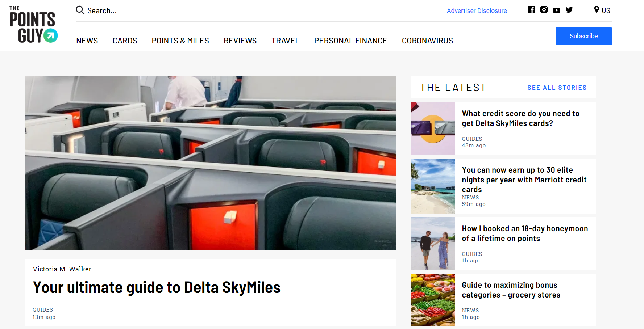The height and width of the screenshot is (329, 644).
Task: Click NEWS label under Marriott article
Action: (470, 198)
